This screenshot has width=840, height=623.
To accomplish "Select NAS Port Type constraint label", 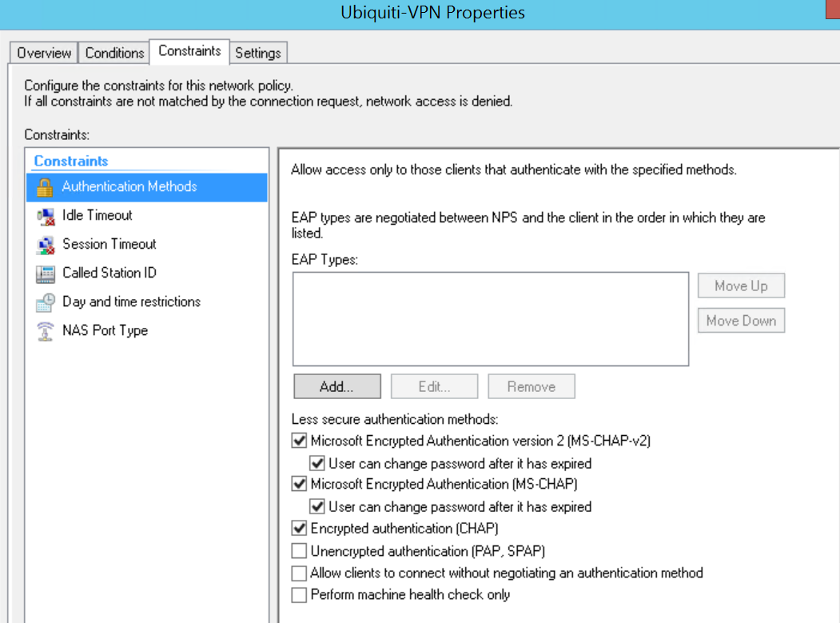I will click(105, 330).
